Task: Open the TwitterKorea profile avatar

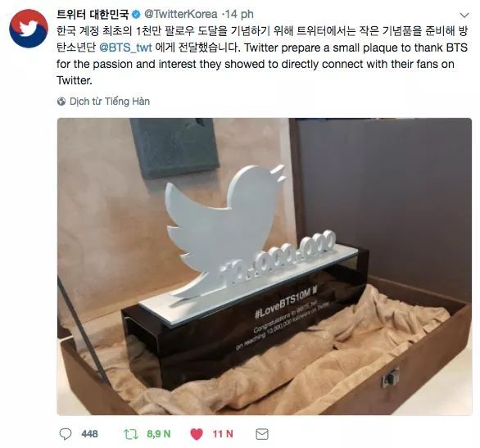Action: pyautogui.click(x=29, y=29)
